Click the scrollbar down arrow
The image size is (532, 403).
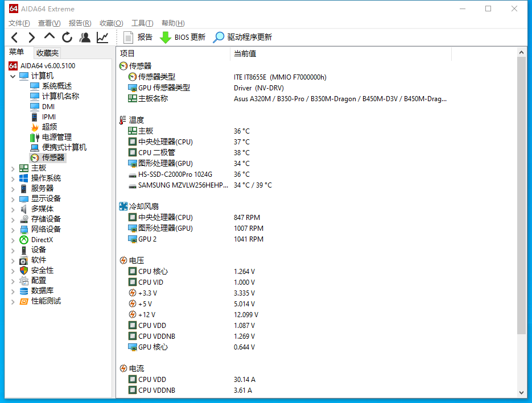point(522,393)
